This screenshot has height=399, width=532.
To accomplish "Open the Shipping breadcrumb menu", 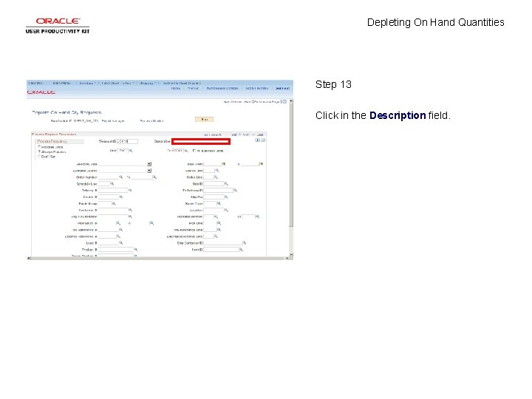I will coord(147,83).
